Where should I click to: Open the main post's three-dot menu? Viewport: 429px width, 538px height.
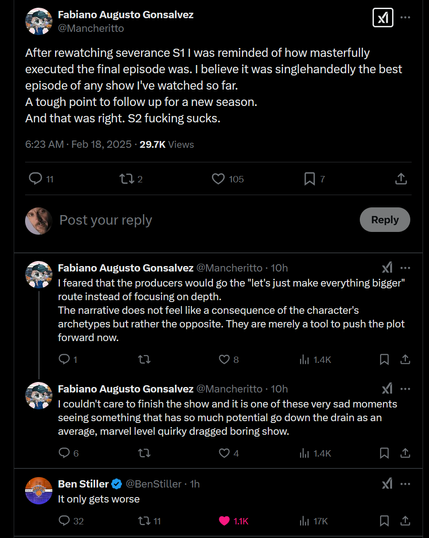click(x=405, y=17)
